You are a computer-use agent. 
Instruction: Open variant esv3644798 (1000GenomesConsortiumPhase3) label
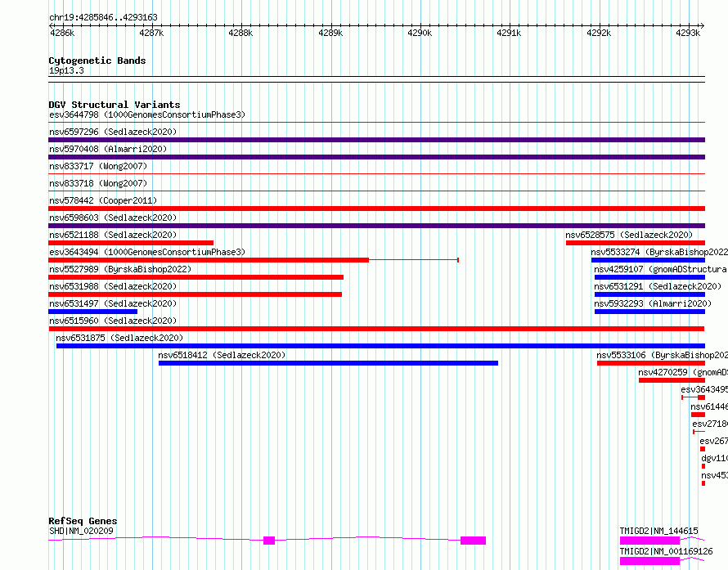(147, 114)
